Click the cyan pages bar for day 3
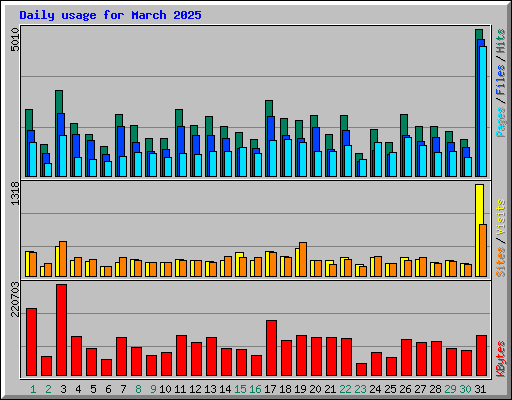This screenshot has width=512, height=400. click(63, 156)
